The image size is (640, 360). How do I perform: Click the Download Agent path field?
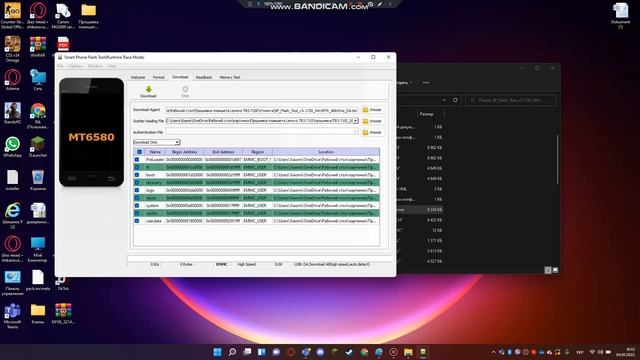click(x=262, y=110)
